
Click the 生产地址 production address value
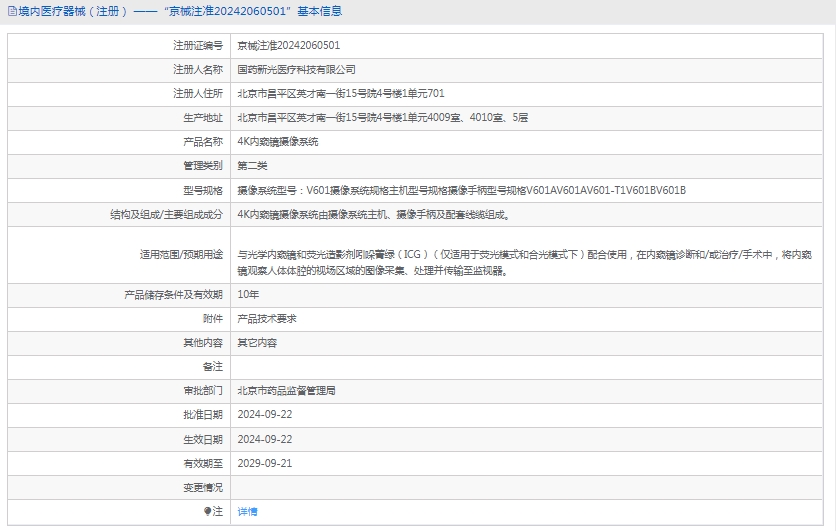382,118
